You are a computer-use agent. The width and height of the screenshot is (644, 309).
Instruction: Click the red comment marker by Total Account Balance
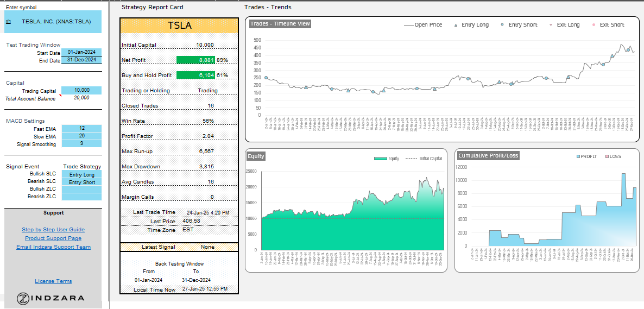click(60, 96)
